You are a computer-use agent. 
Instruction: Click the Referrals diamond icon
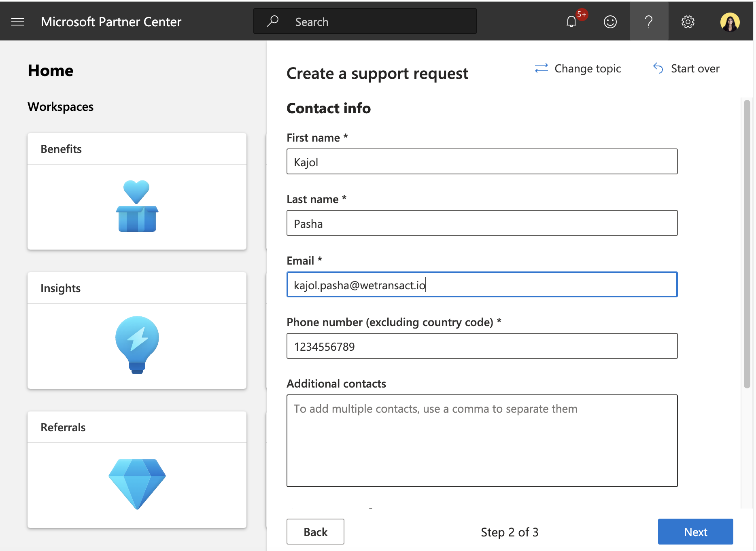point(137,484)
